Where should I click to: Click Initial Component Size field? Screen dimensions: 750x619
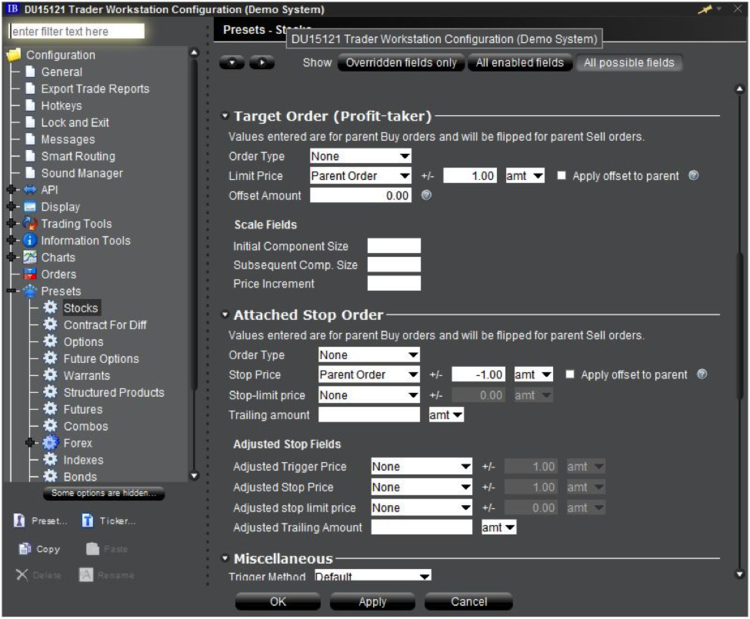pyautogui.click(x=394, y=246)
